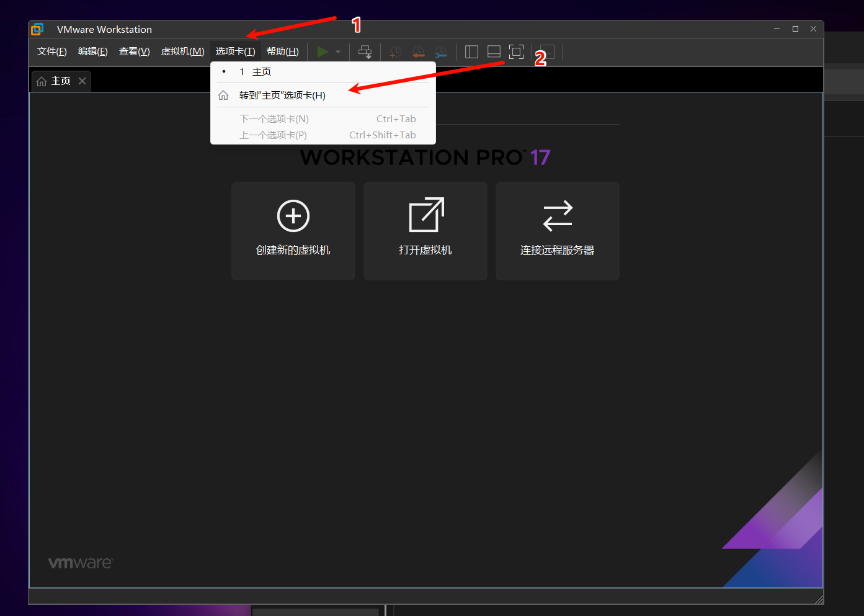Maximize the VMware Workstation window

coord(795,29)
